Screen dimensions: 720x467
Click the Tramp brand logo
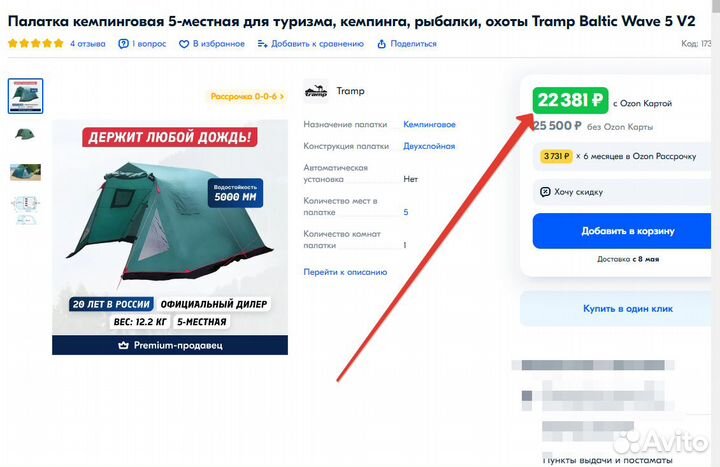point(316,91)
